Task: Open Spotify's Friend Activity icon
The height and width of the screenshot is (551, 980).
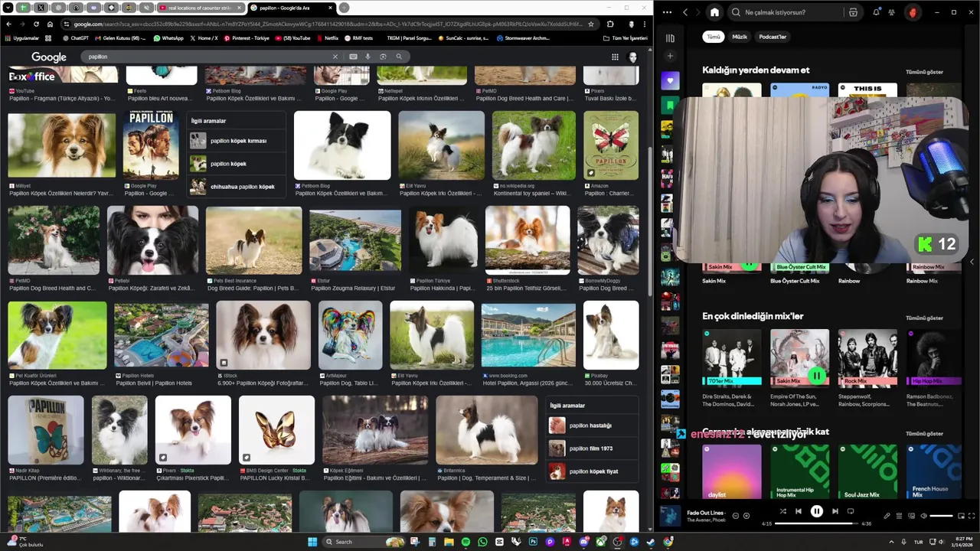Action: click(x=892, y=12)
